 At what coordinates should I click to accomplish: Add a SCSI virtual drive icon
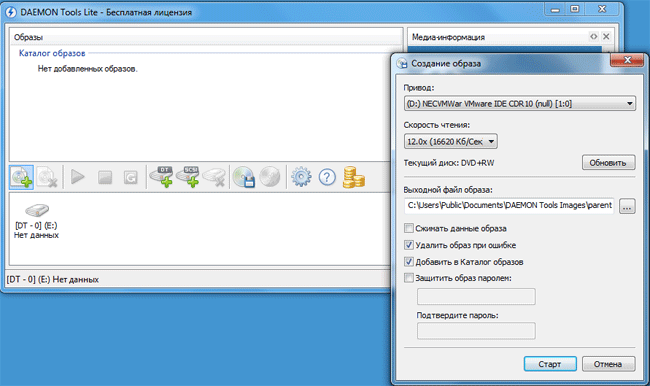click(x=188, y=177)
